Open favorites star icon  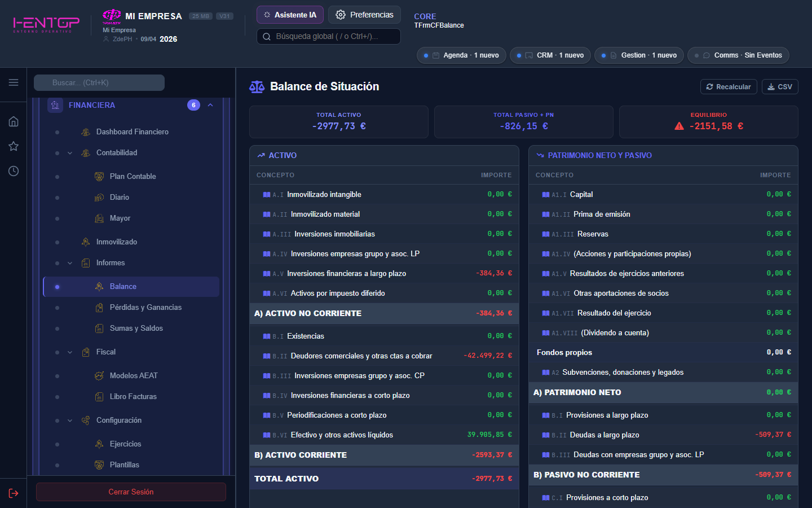click(x=14, y=146)
